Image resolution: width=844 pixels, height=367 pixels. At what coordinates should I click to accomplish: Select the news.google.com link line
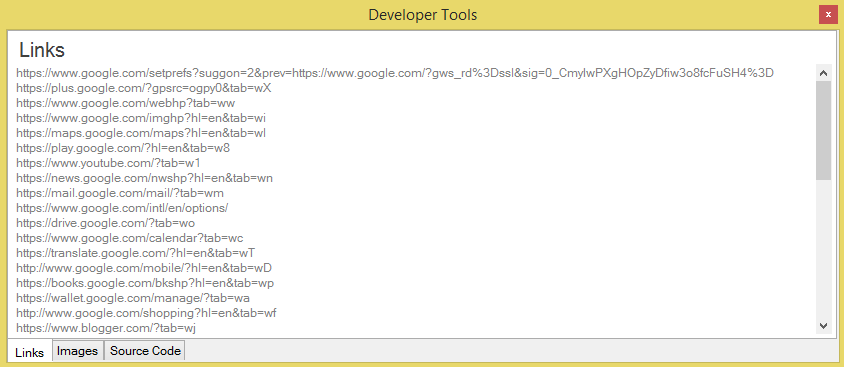click(144, 178)
